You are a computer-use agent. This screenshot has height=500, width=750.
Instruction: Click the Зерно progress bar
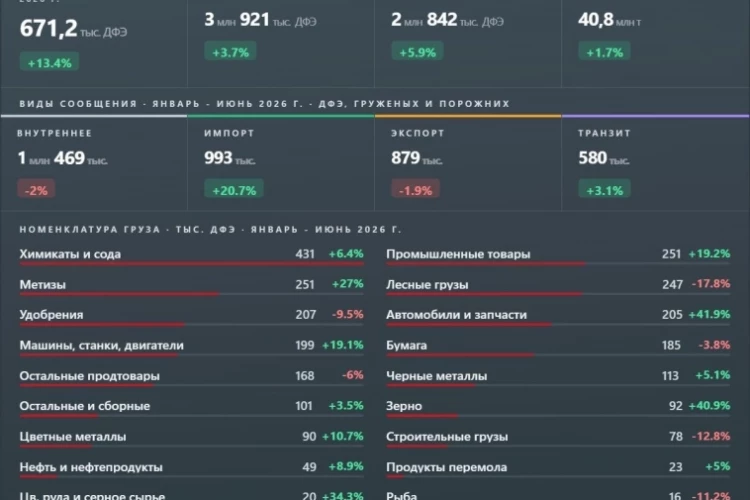558,416
